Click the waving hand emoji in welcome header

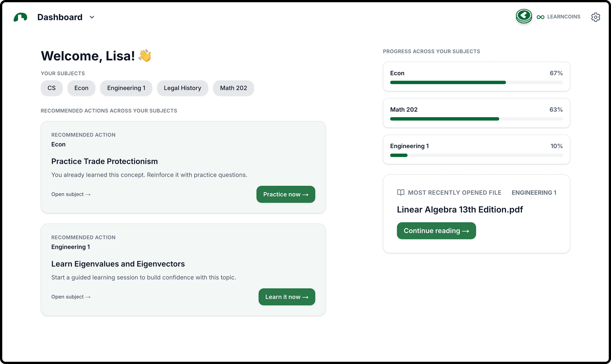[145, 55]
